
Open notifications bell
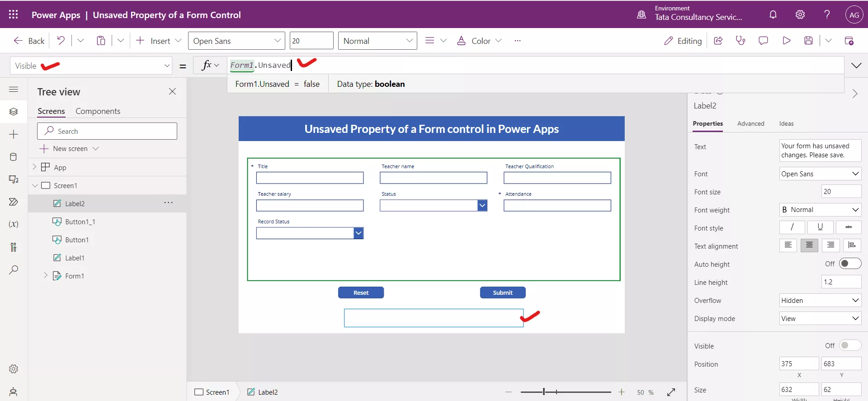(773, 14)
